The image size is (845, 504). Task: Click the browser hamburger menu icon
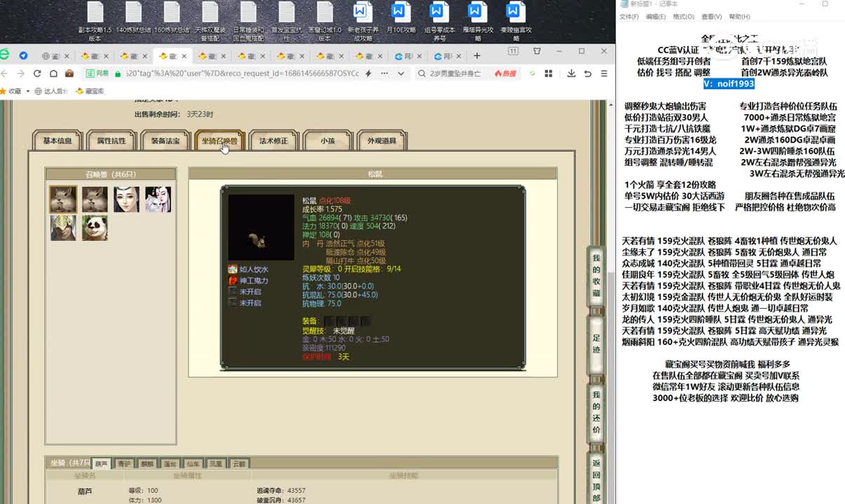[603, 73]
